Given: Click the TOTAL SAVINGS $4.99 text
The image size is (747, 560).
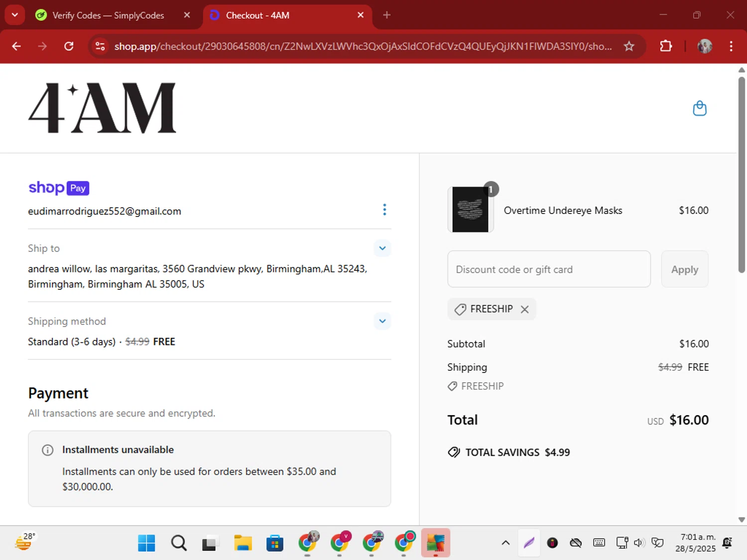Looking at the screenshot, I should pos(517,452).
